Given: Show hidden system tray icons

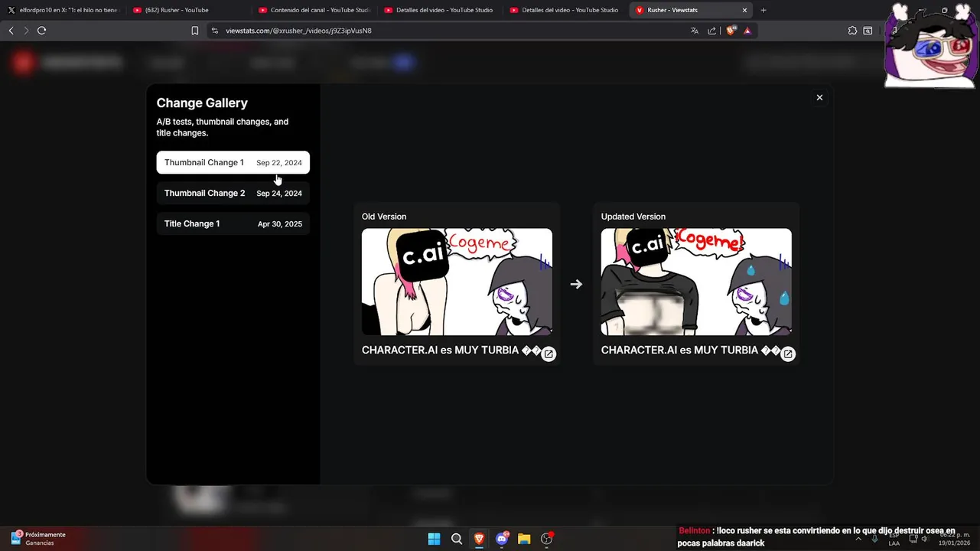Looking at the screenshot, I should [858, 539].
